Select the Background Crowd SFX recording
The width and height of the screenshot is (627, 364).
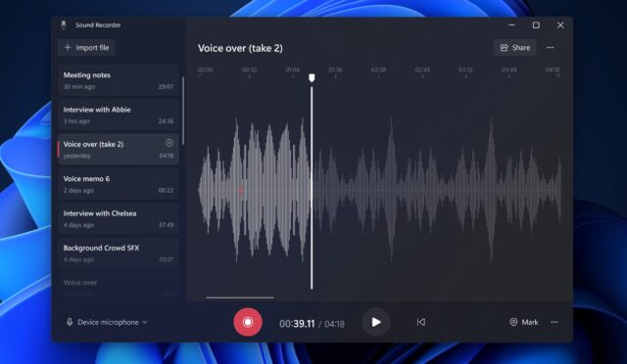point(119,253)
